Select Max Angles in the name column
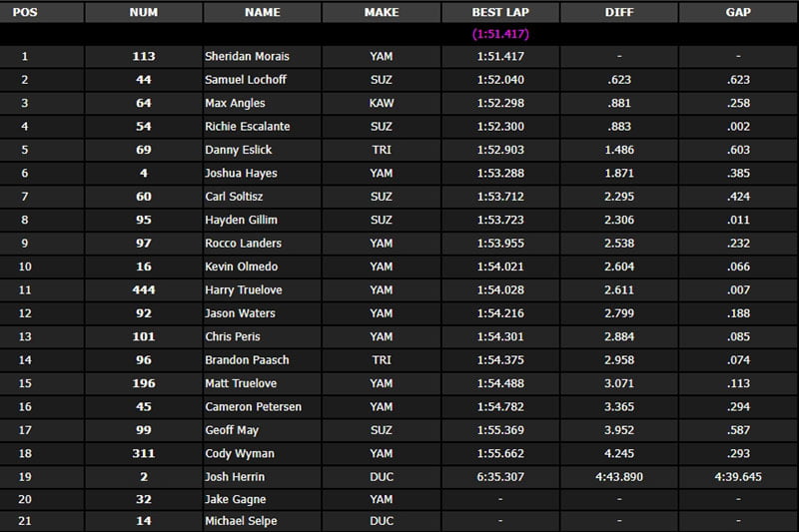799x532 pixels. click(233, 103)
